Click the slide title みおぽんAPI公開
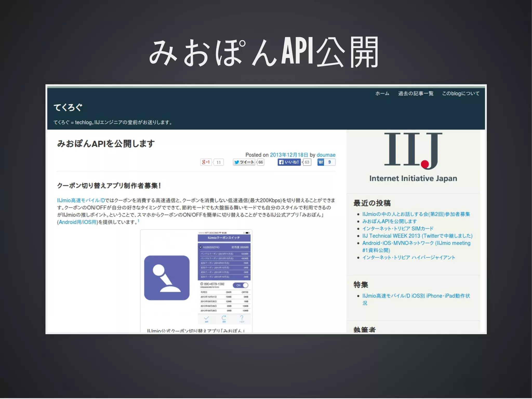Screen dimensions: 532x399 pos(264,52)
